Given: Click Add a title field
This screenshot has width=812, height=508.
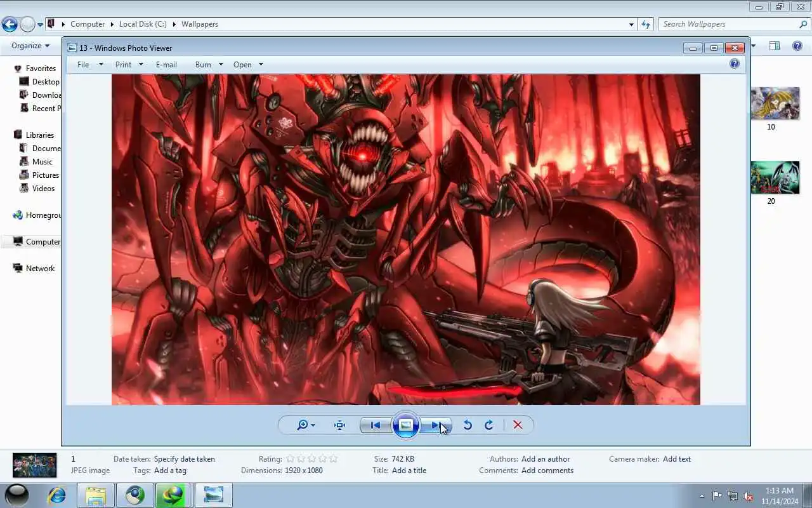Looking at the screenshot, I should pos(409,471).
